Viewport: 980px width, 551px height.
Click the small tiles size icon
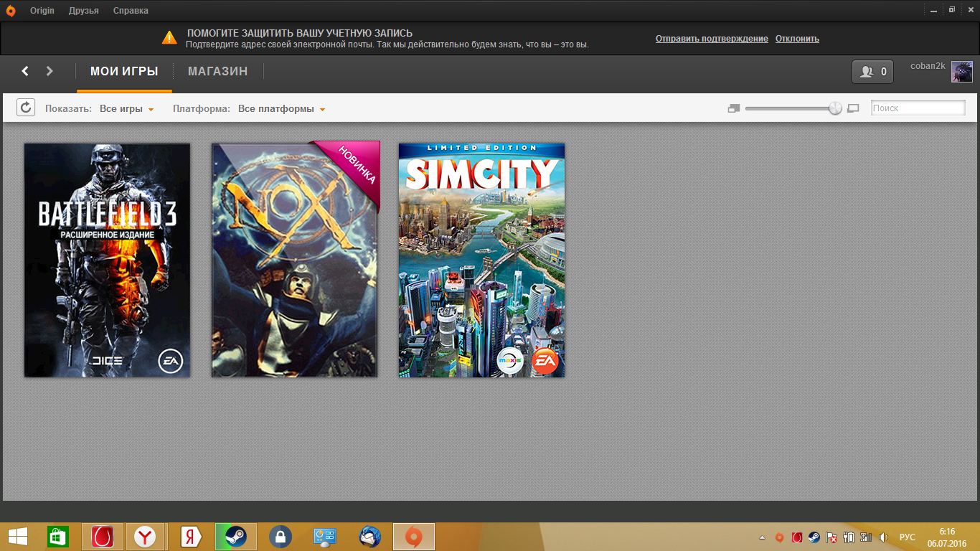[733, 108]
